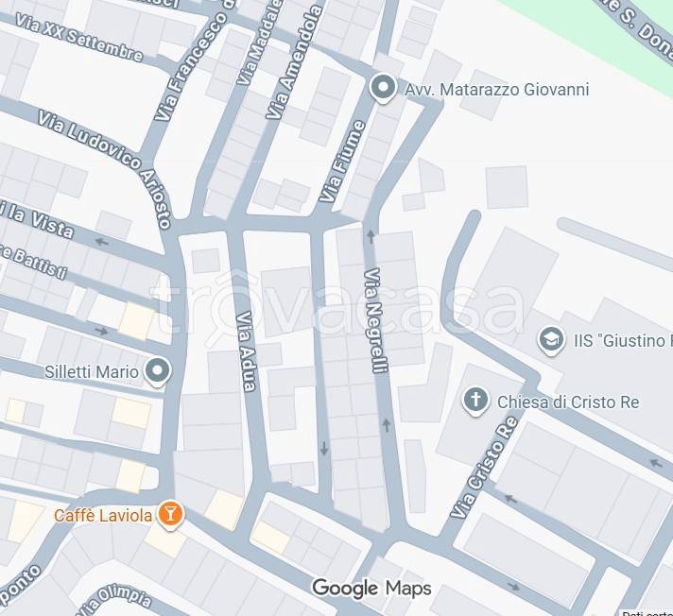Open the Caffè Laviola cocktail marker
Screen dimensions: 673x616
click(170, 514)
